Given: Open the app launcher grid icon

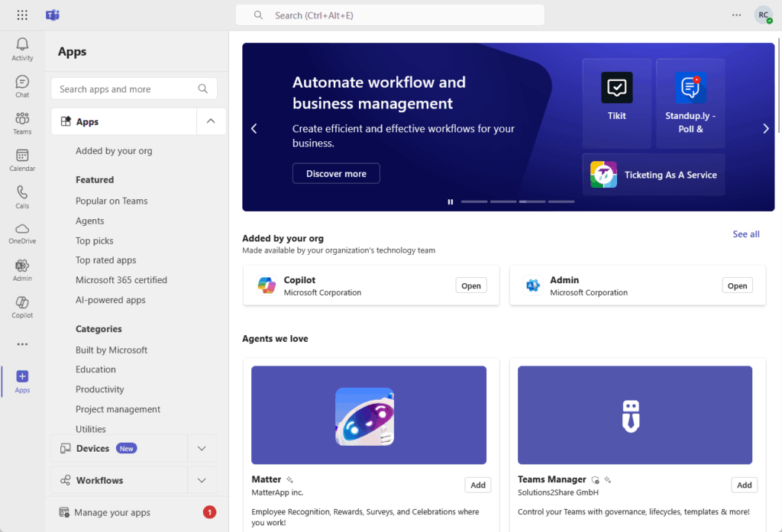Looking at the screenshot, I should point(22,15).
